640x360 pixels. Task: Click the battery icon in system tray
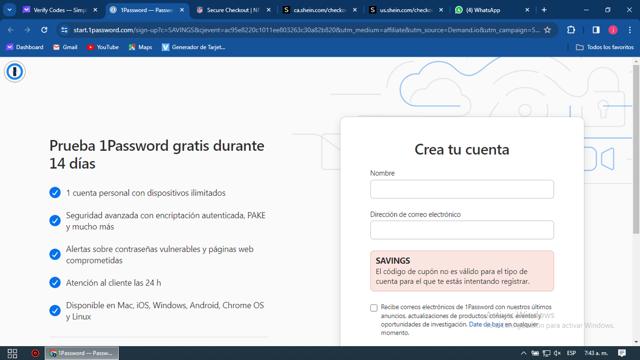coord(535,353)
